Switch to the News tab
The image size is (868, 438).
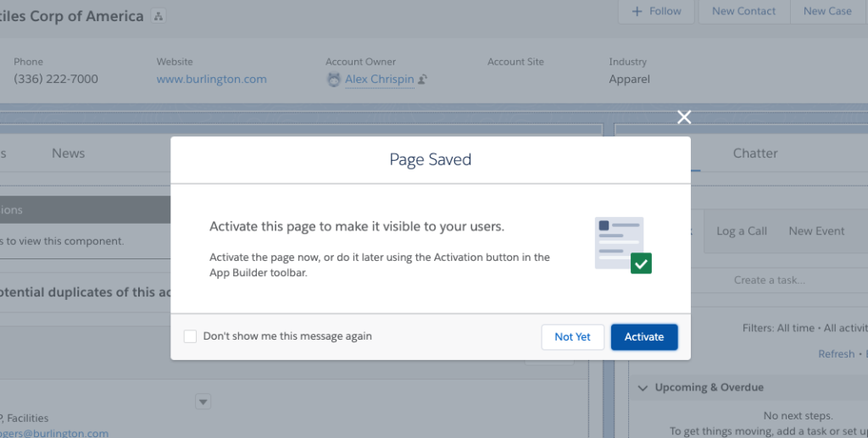68,153
